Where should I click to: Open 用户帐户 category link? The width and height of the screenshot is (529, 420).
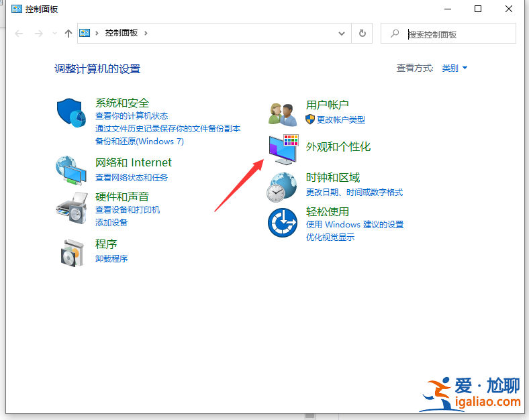tap(327, 105)
